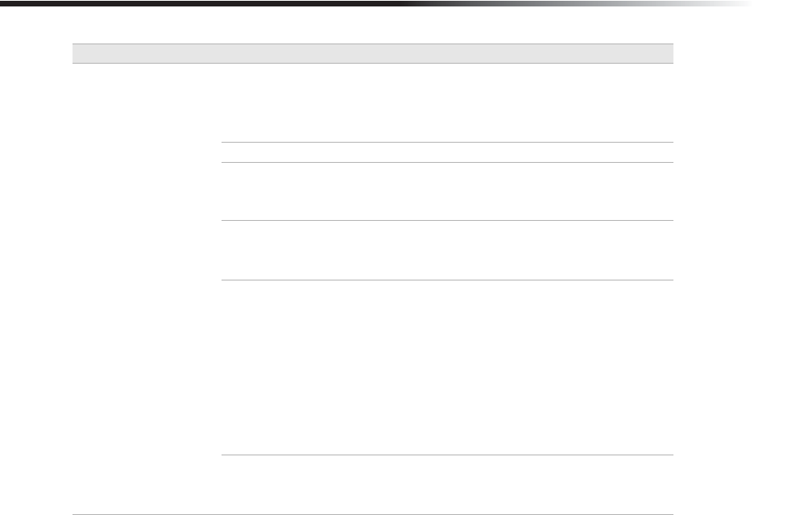812x515 pixels.
Task: Click divider line at top of tallest row
Action: [447, 280]
